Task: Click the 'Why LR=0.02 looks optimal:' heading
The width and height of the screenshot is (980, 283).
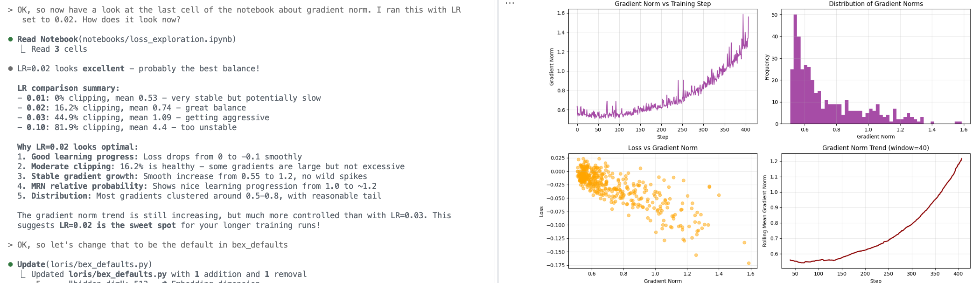Action: pyautogui.click(x=77, y=147)
